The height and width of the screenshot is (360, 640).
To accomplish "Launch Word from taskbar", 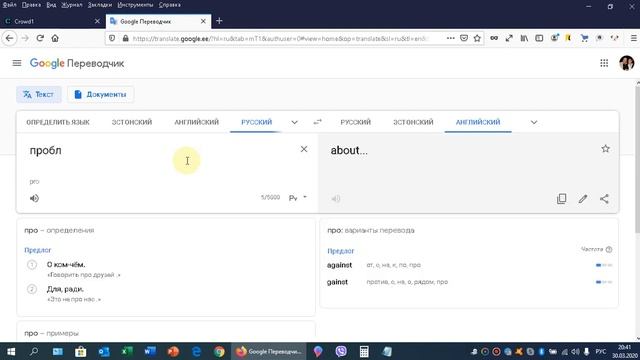I will click(x=150, y=351).
